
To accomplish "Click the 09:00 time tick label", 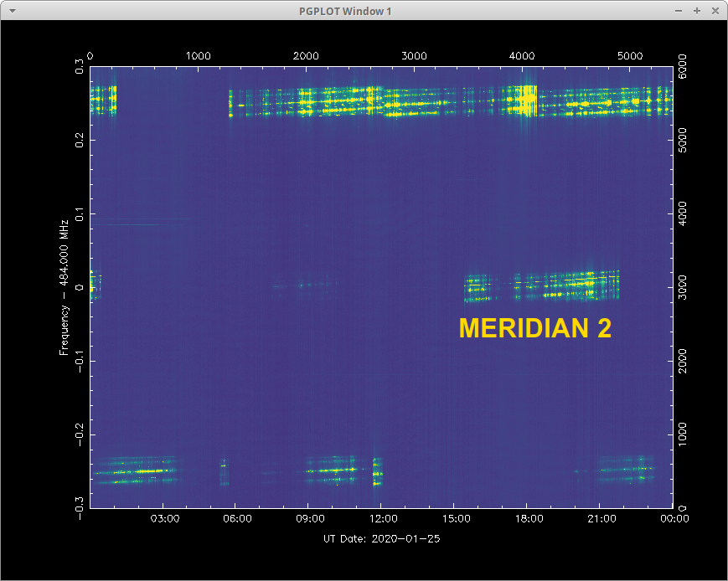I will click(310, 518).
